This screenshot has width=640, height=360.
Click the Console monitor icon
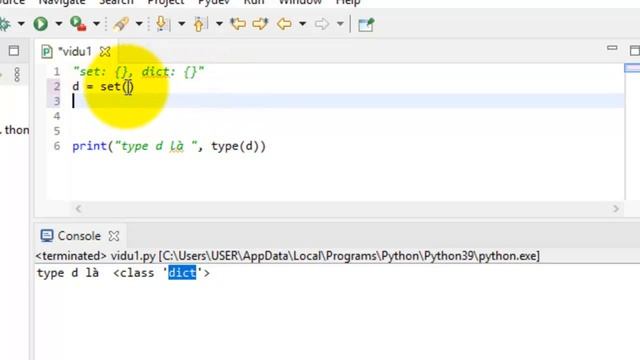47,236
